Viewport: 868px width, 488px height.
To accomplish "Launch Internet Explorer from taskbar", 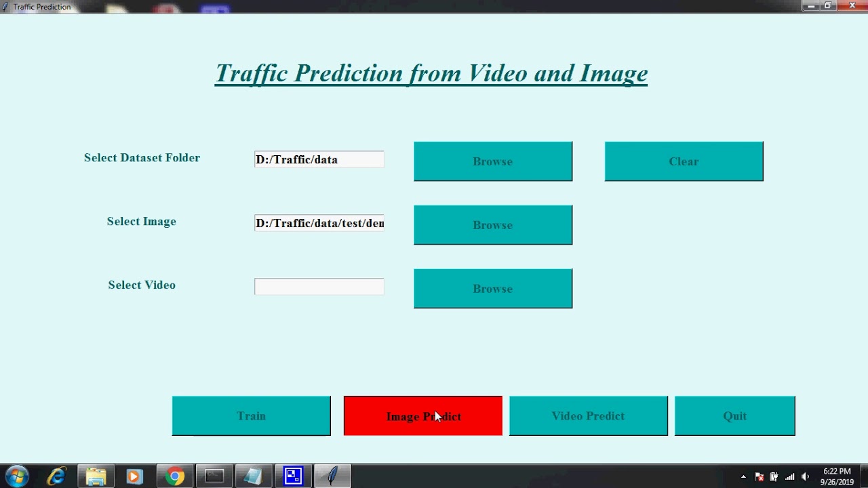I will [56, 476].
